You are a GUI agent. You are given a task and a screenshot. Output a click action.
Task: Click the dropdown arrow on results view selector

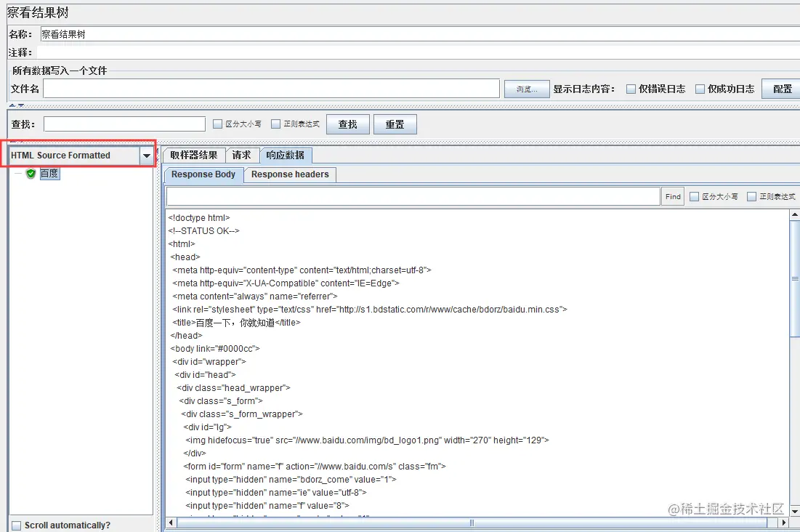[147, 155]
